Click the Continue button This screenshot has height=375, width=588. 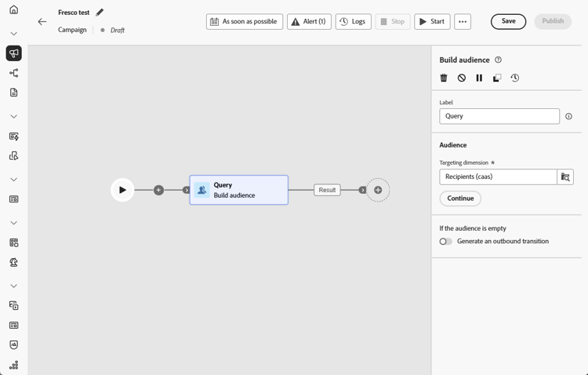460,198
